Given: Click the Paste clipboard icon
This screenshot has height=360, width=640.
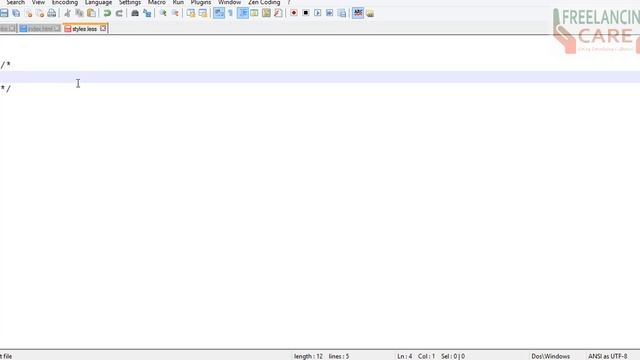Looking at the screenshot, I should tap(91, 13).
